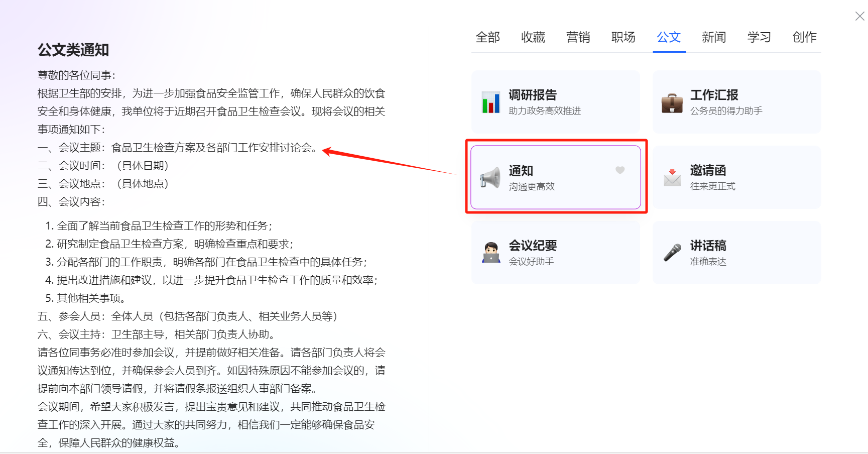Viewport: 868px width, 454px height.
Task: Open the 工作汇报 template card title
Action: tap(714, 95)
